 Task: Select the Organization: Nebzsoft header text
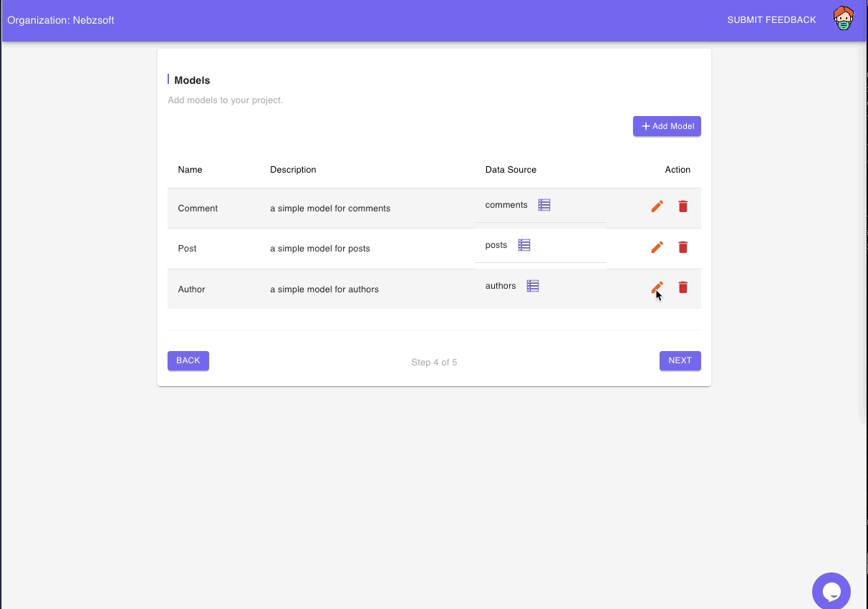[61, 20]
